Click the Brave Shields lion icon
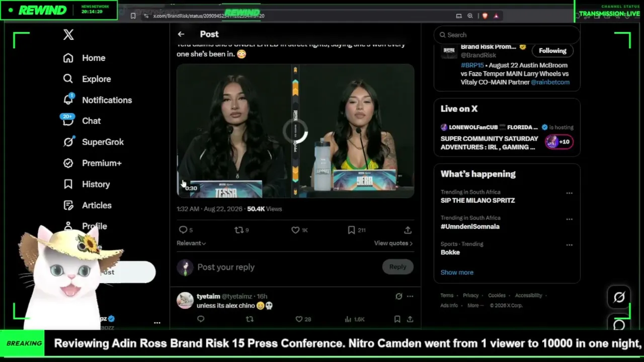Image resolution: width=644 pixels, height=362 pixels. (485, 16)
